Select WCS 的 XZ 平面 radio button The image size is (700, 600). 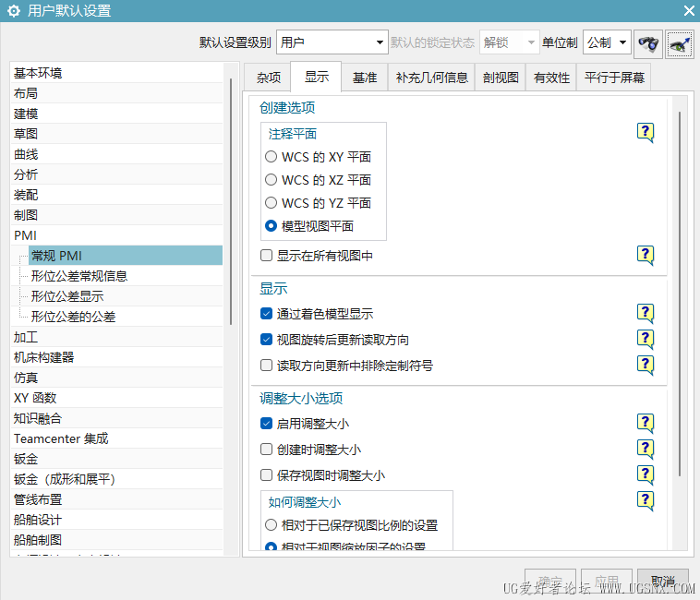pyautogui.click(x=271, y=180)
